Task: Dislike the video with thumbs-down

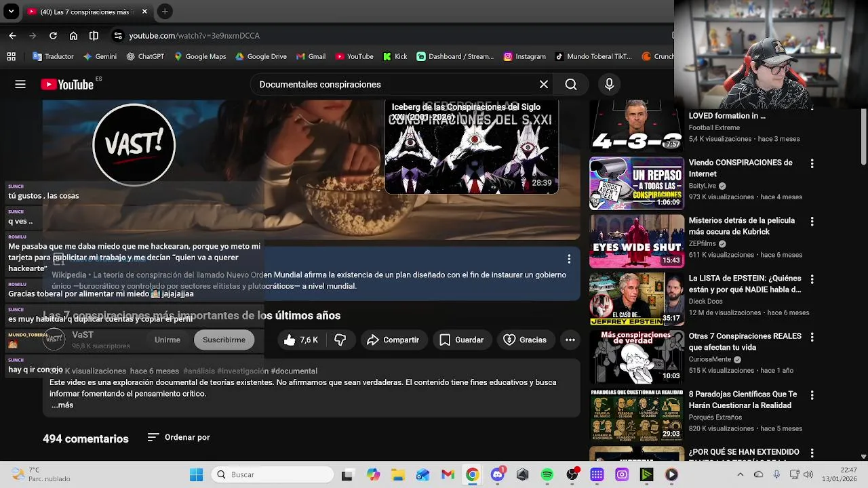Action: [x=340, y=340]
